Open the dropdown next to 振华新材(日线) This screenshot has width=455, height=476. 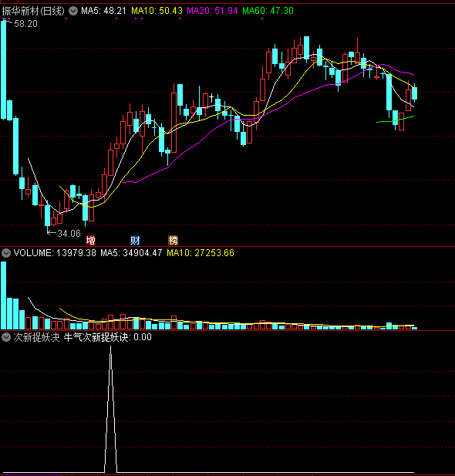(x=72, y=11)
